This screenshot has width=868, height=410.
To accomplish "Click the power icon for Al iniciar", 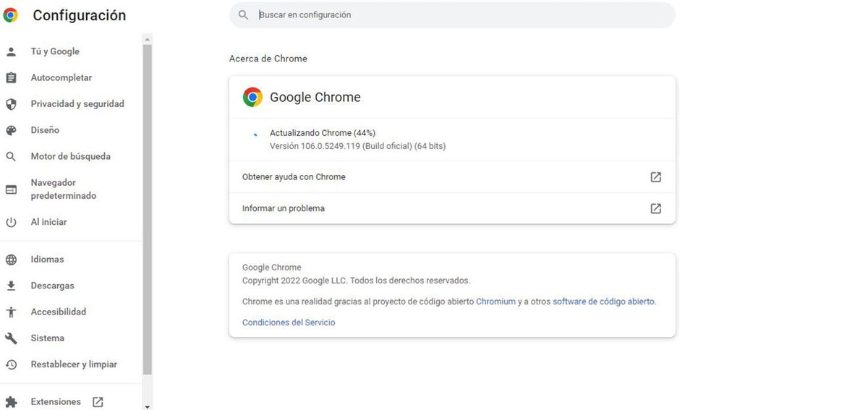I will (11, 223).
